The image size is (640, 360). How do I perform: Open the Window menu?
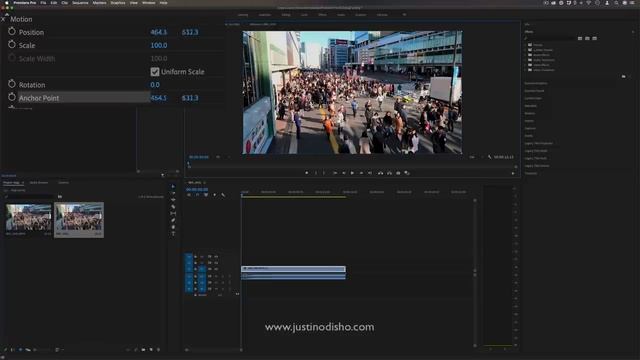tap(149, 2)
